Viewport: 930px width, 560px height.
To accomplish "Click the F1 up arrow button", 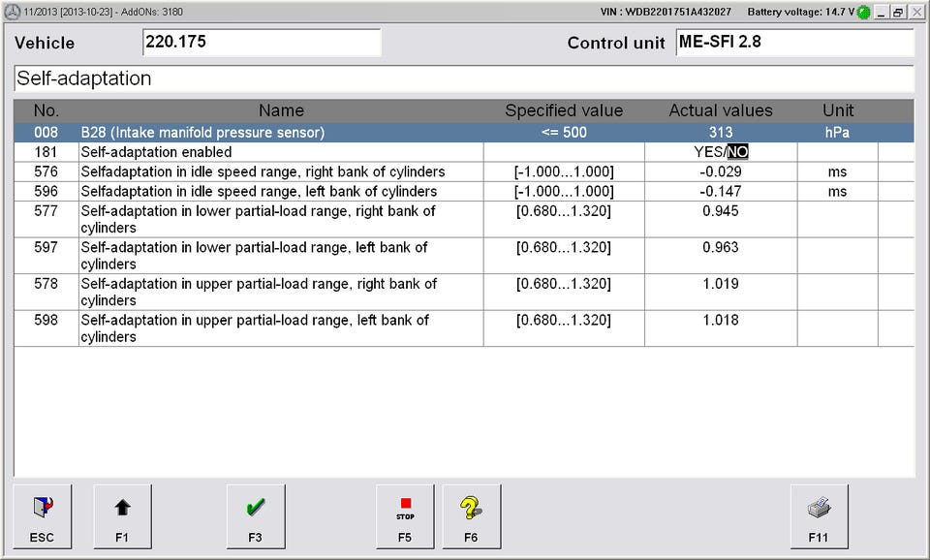I will tap(122, 515).
